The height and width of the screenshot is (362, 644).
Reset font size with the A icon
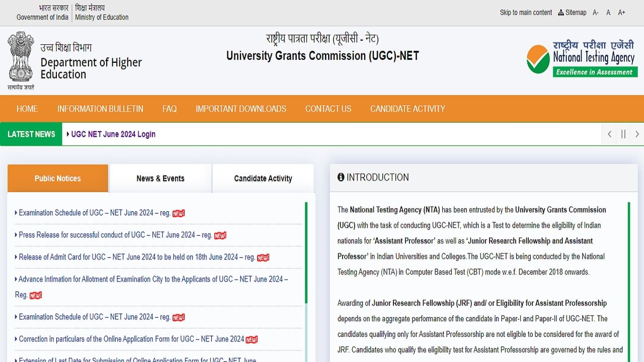point(608,13)
